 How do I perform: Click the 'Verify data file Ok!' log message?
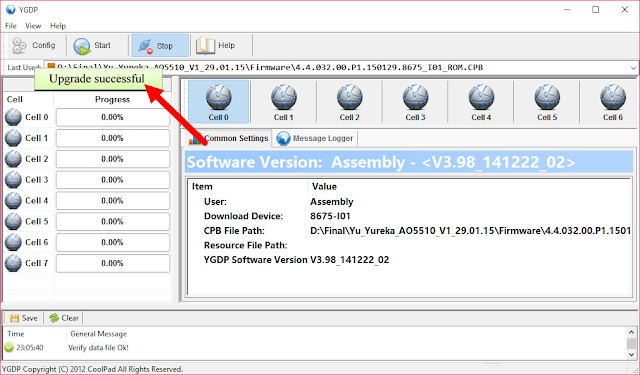[98, 348]
